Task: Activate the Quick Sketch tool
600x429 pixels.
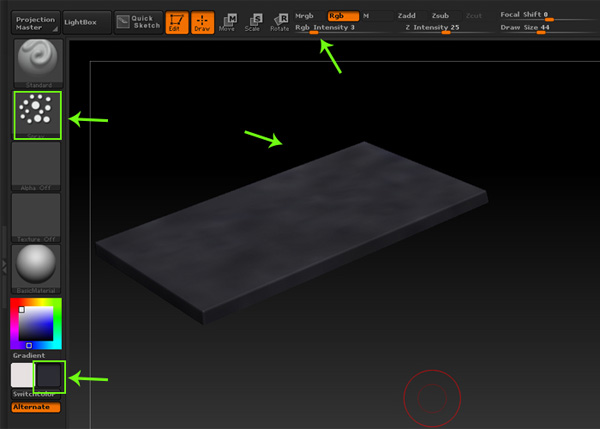Action: click(x=137, y=22)
